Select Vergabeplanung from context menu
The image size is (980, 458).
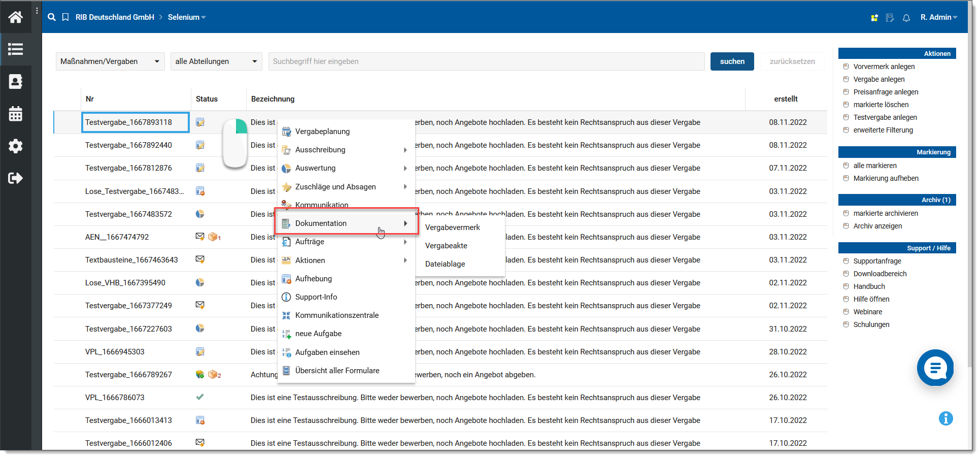coord(346,132)
